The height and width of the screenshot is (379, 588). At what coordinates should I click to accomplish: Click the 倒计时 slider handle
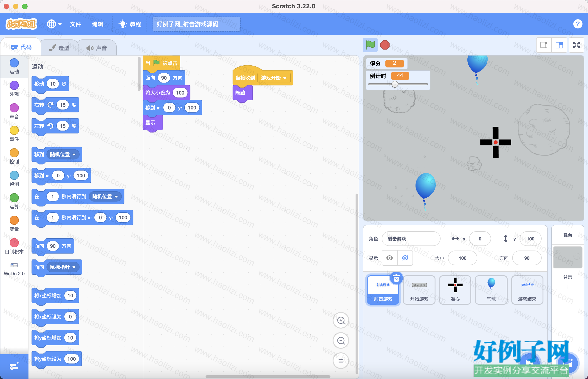395,84
